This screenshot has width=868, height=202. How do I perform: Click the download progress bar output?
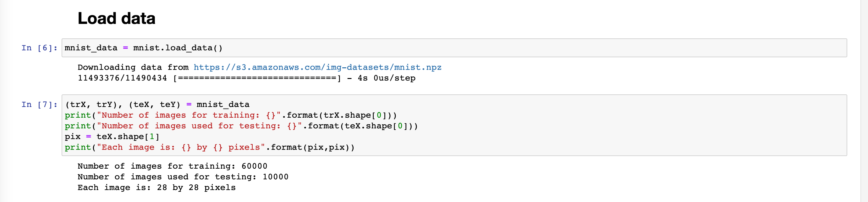click(257, 78)
